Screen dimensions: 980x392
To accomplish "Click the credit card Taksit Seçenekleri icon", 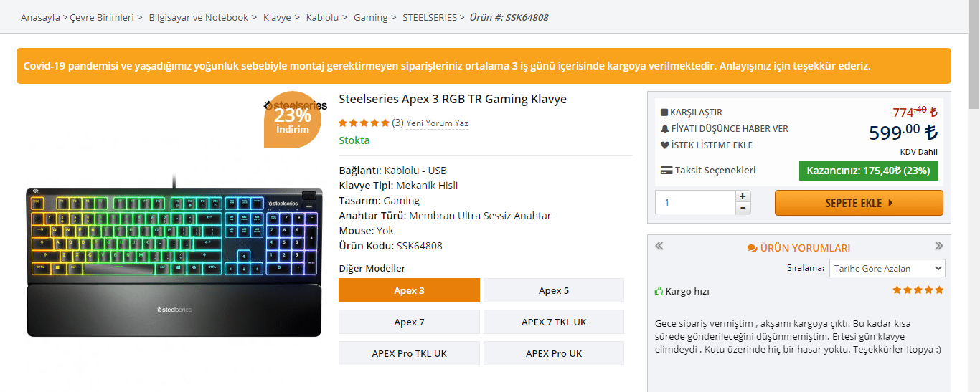I will tap(666, 171).
